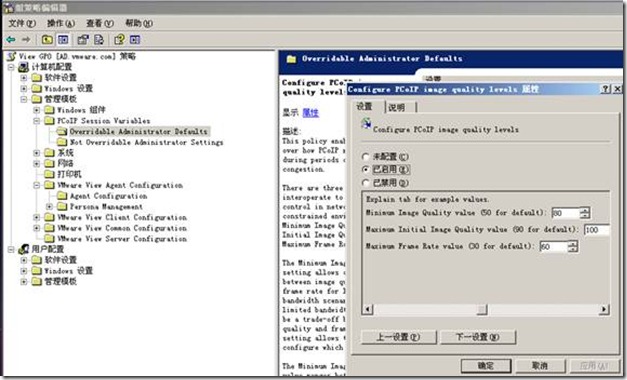Collapse VMware View Agent Configuration node
The image size is (627, 380).
click(x=37, y=185)
